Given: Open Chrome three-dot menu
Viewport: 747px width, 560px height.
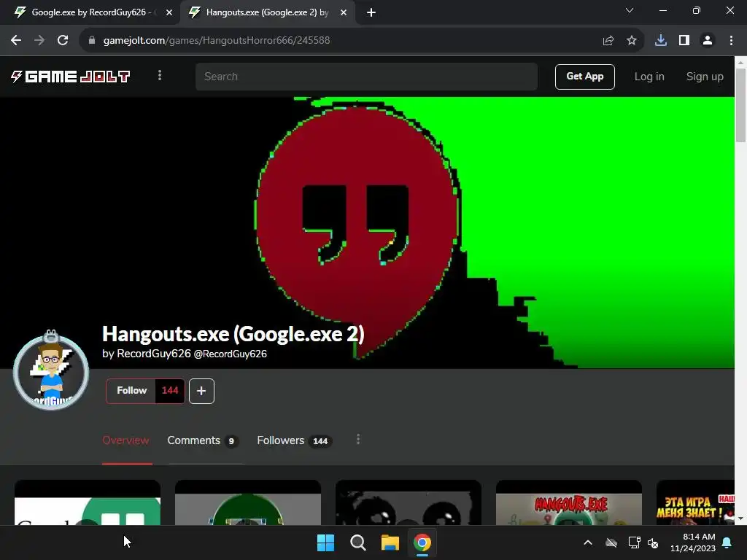Looking at the screenshot, I should click(731, 41).
